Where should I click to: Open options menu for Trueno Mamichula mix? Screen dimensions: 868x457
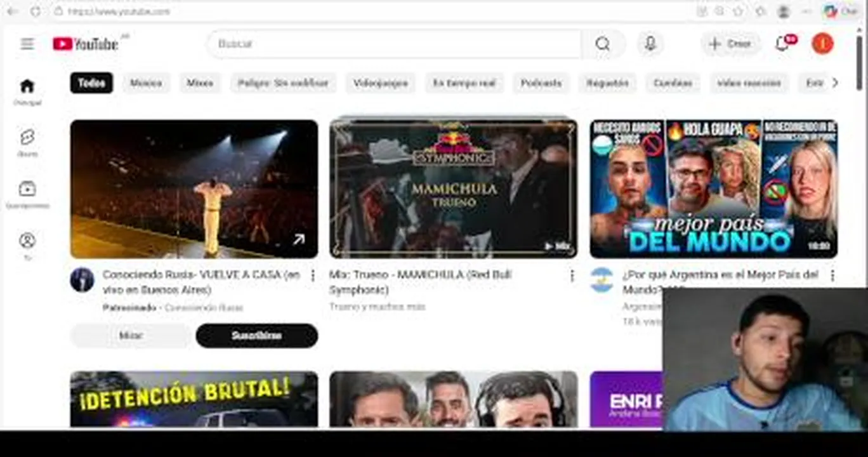tap(572, 275)
